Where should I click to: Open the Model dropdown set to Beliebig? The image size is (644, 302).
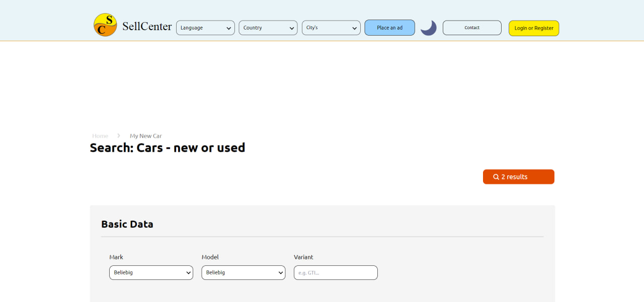(x=244, y=272)
